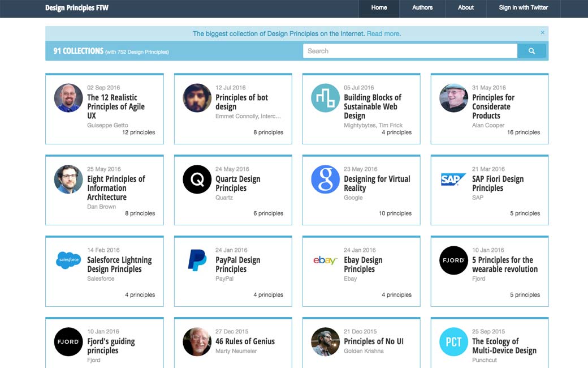
Task: Click the PCT Punchcut logo
Action: tap(453, 342)
